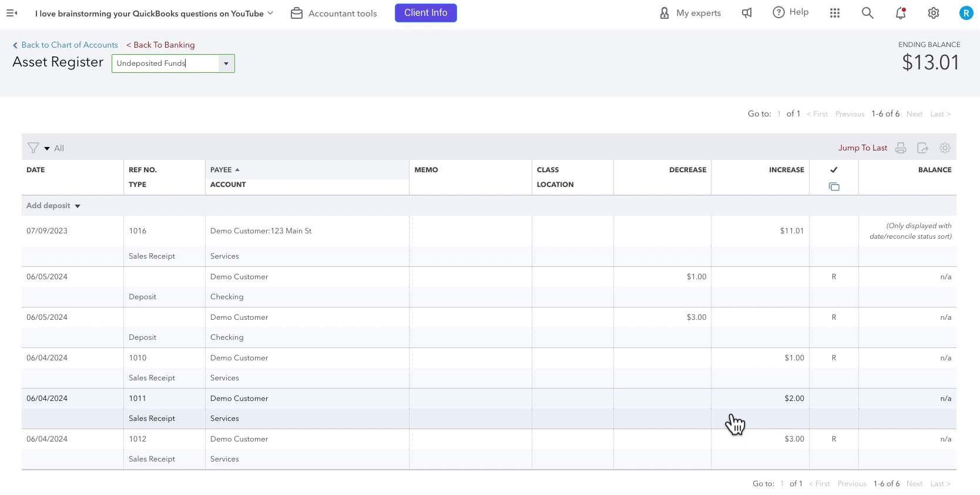Click the ref number 1012 cell
The height and width of the screenshot is (495, 980).
(137, 439)
